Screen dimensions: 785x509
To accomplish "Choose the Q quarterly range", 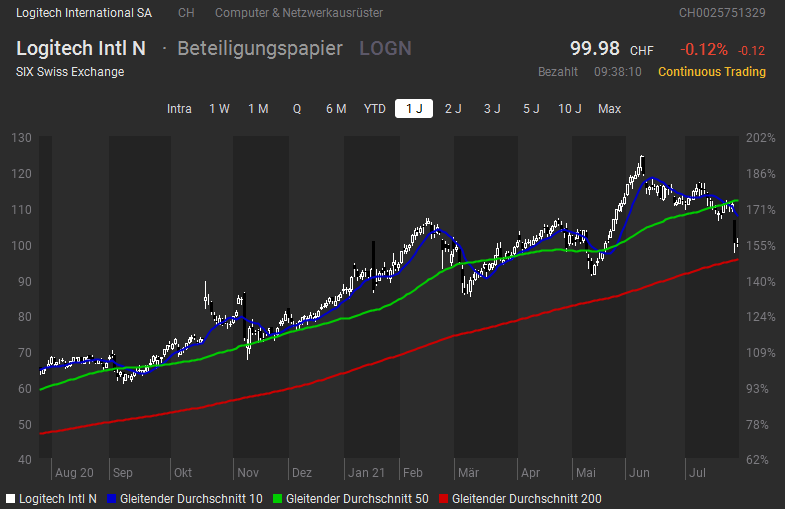I will (x=297, y=109).
